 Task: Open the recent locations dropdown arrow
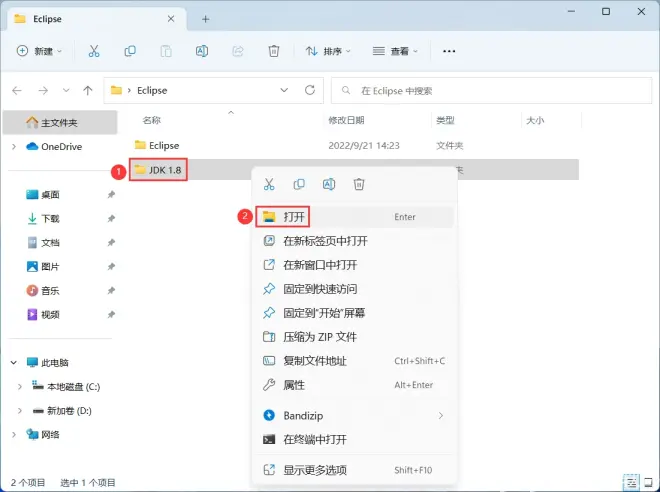(66, 90)
